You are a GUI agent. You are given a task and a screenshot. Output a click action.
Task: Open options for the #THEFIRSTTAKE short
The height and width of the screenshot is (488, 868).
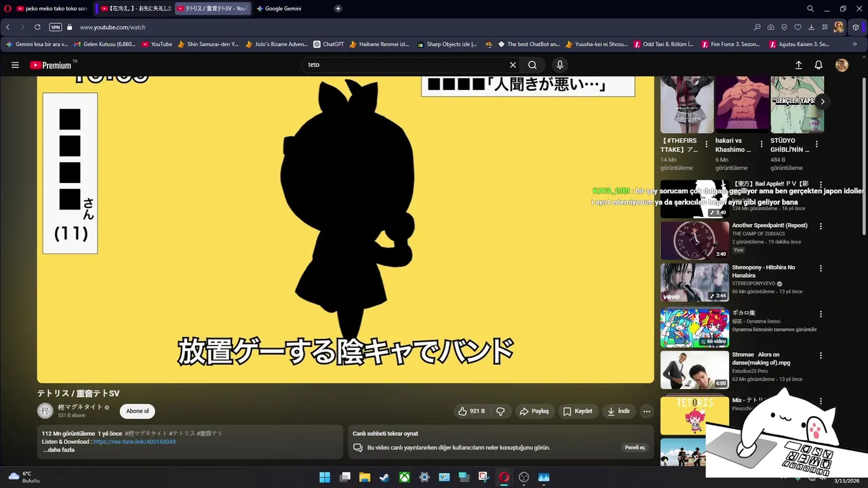pyautogui.click(x=707, y=144)
